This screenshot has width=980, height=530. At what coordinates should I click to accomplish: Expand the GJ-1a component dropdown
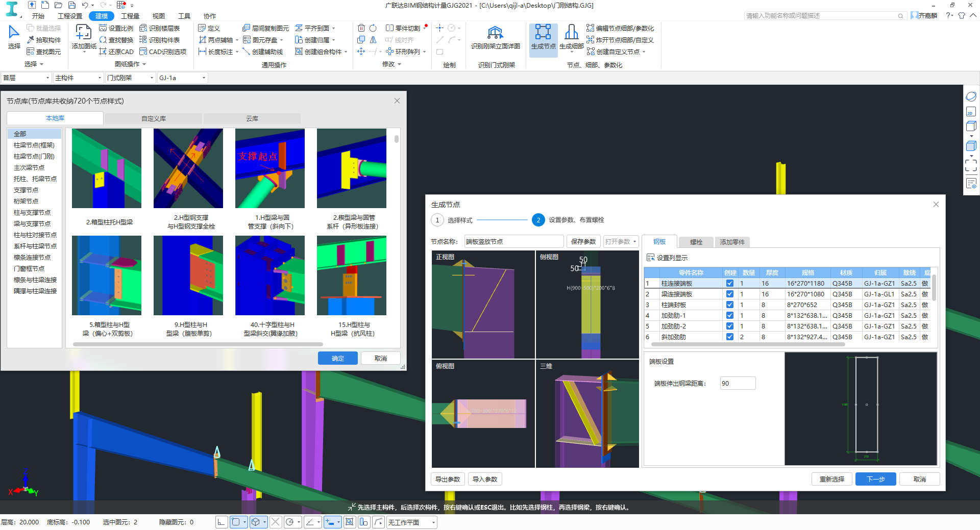pyautogui.click(x=204, y=78)
